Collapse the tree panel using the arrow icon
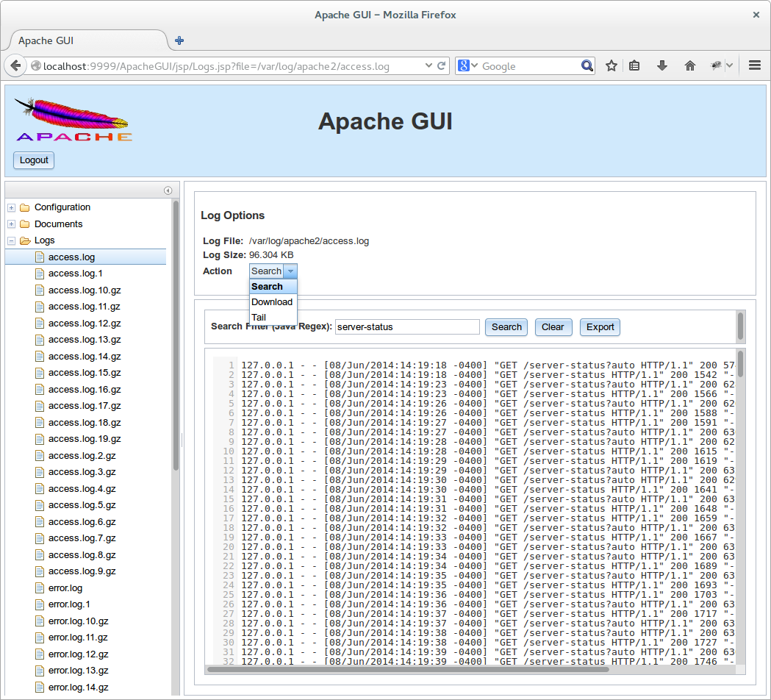771x700 pixels. coord(168,189)
